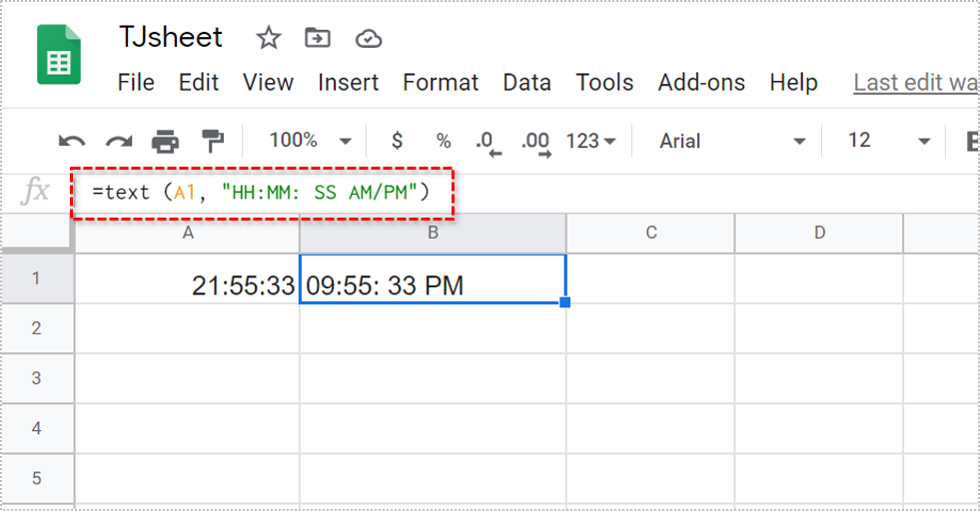This screenshot has height=511, width=980.
Task: Click the Redo arrow
Action: point(119,142)
